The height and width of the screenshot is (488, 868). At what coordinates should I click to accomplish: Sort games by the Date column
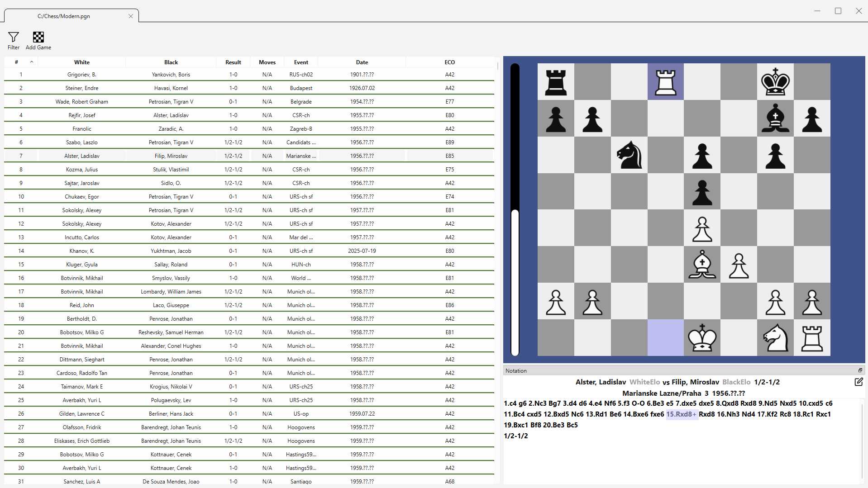click(362, 62)
